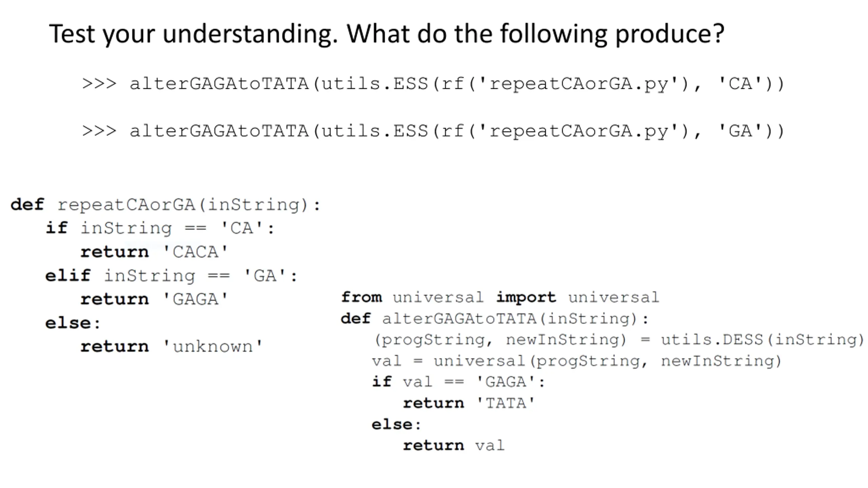Viewport: 868px width, 488px height.
Task: Click the "return 'CACA'" statement
Action: [x=154, y=252]
